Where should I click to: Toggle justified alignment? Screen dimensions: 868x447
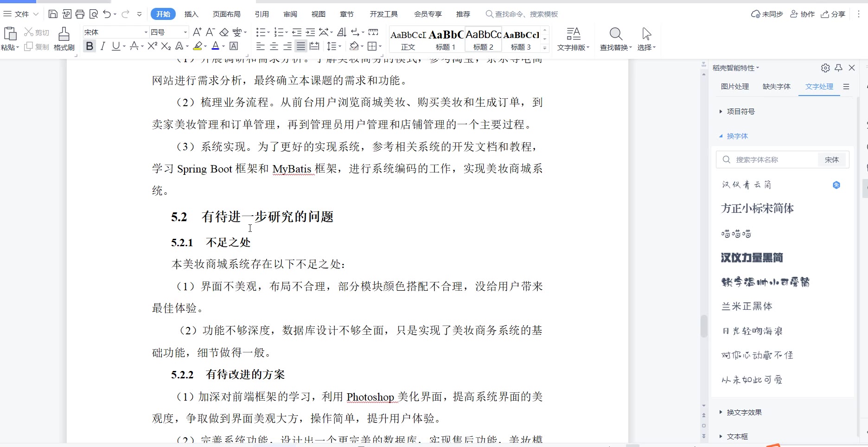point(301,46)
